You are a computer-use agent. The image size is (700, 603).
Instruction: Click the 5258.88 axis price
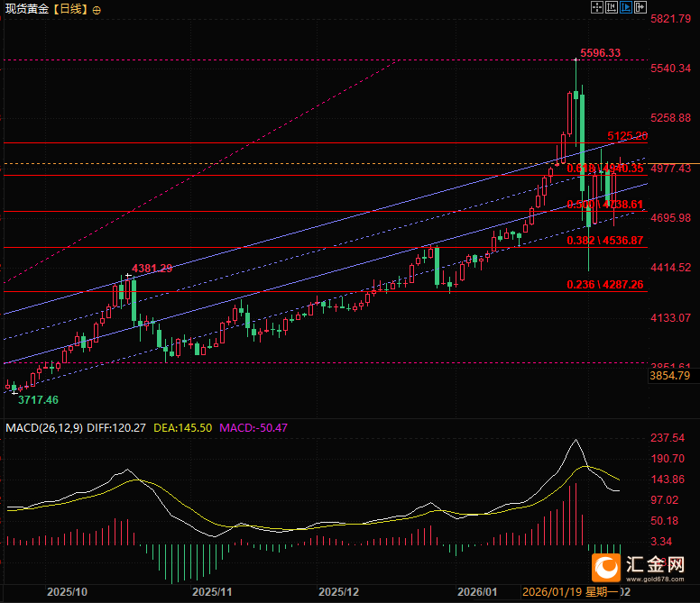tap(670, 117)
